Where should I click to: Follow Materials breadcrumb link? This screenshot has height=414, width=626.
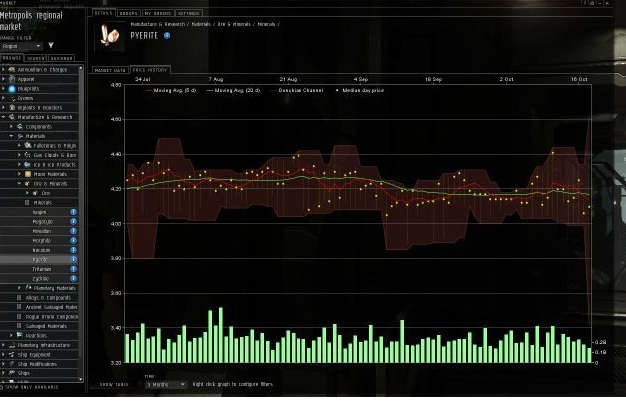point(201,24)
